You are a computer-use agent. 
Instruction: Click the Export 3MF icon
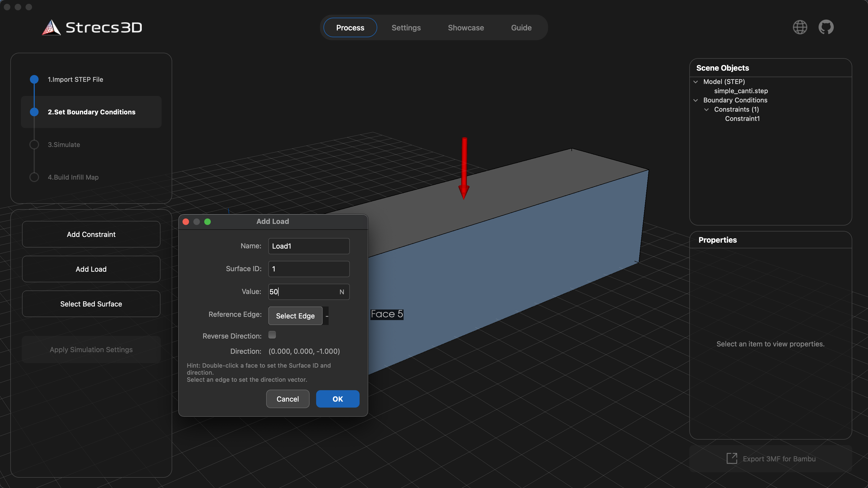pos(732,458)
